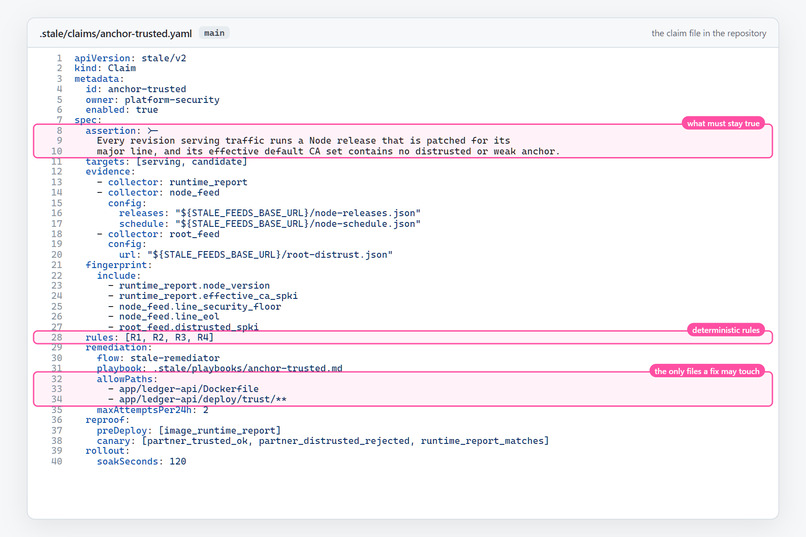The width and height of the screenshot is (806, 537).
Task: Click 'preDeploy: [image_runtime_report]' line
Action: coord(189,431)
